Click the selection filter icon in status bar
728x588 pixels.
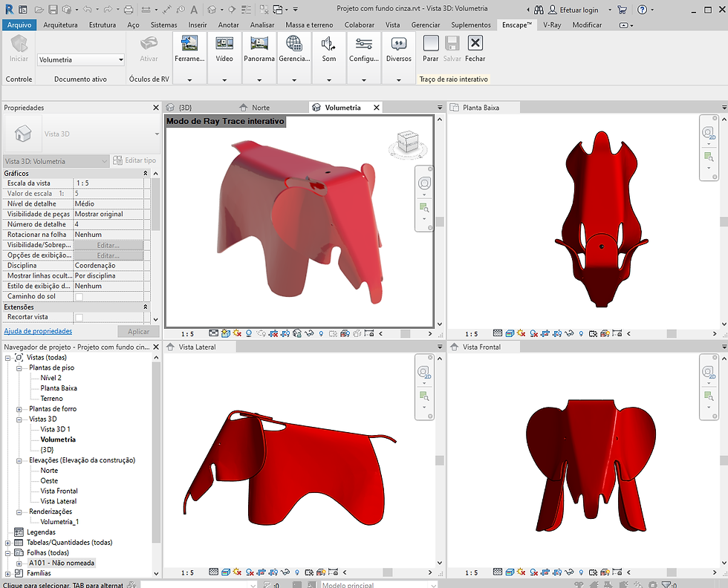point(666,585)
